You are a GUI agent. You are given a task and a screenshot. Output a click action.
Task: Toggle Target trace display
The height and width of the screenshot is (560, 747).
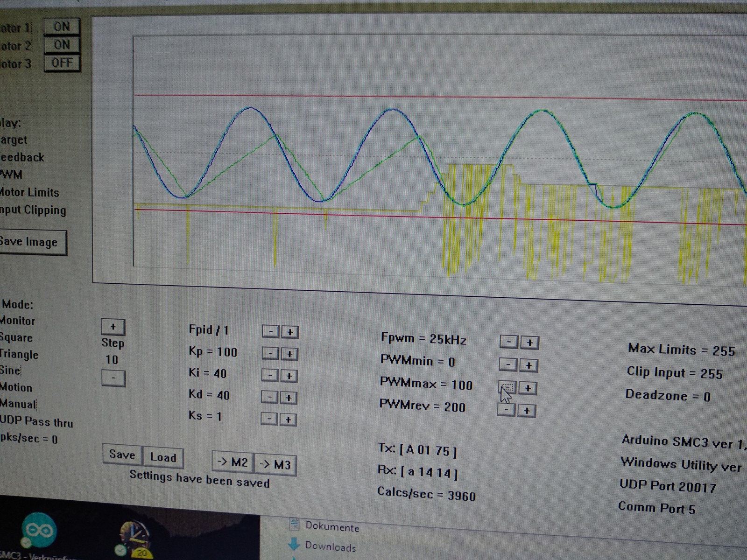pyautogui.click(x=14, y=140)
